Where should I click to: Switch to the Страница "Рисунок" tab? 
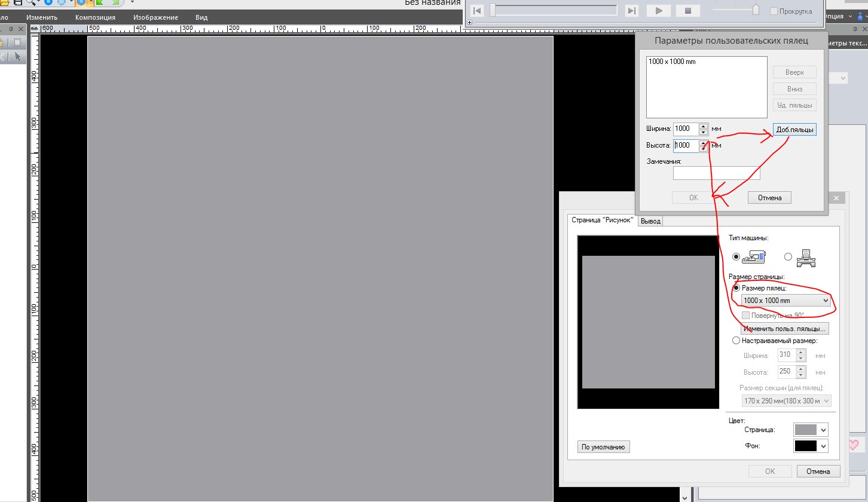tap(601, 220)
